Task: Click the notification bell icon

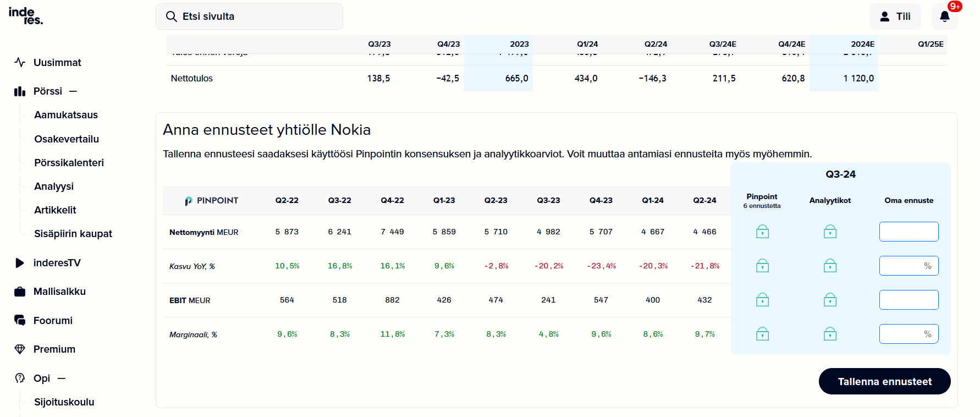Action: 944,17
